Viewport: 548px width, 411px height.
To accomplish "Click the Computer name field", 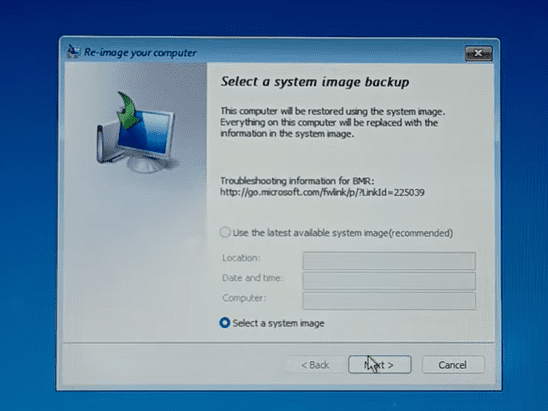I will coord(389,301).
